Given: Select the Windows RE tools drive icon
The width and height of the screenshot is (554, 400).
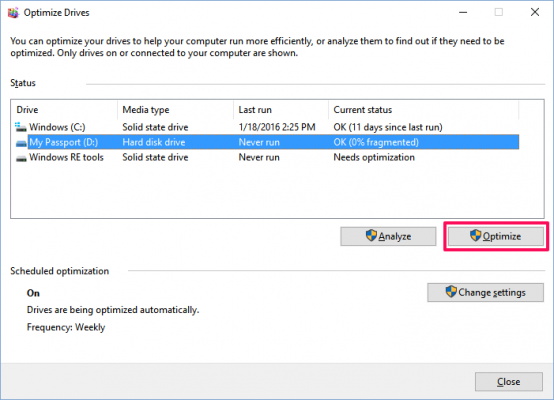Looking at the screenshot, I should coord(21,158).
